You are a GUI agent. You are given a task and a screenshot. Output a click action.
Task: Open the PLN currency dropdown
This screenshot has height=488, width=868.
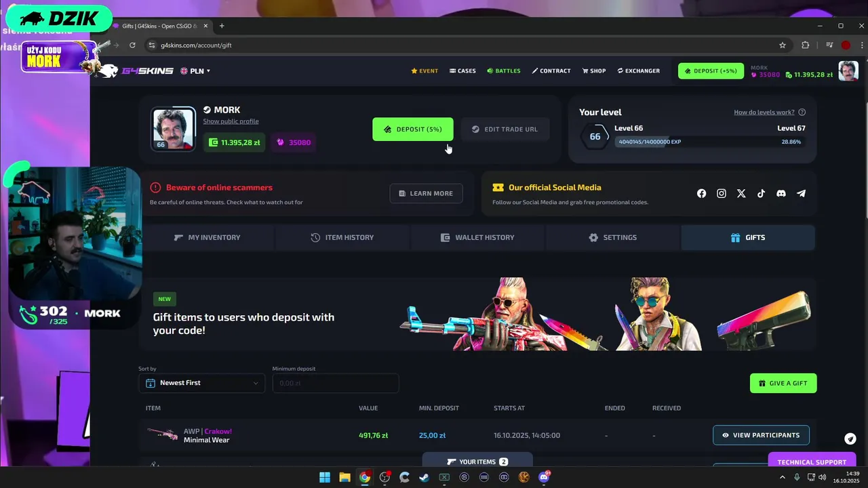tap(195, 70)
